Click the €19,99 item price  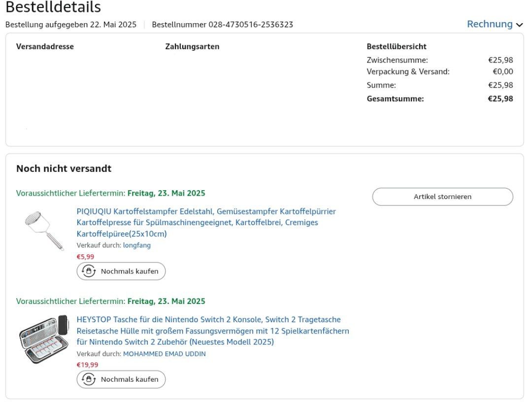point(87,365)
